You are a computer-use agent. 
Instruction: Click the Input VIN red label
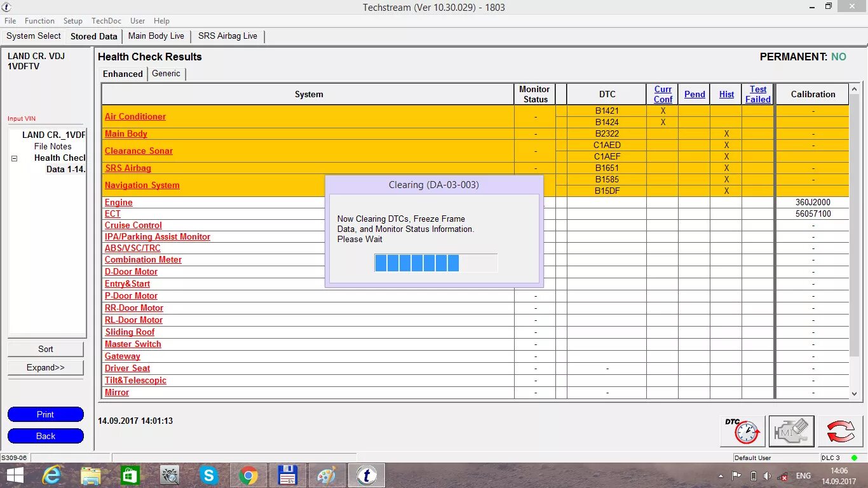pyautogui.click(x=21, y=119)
